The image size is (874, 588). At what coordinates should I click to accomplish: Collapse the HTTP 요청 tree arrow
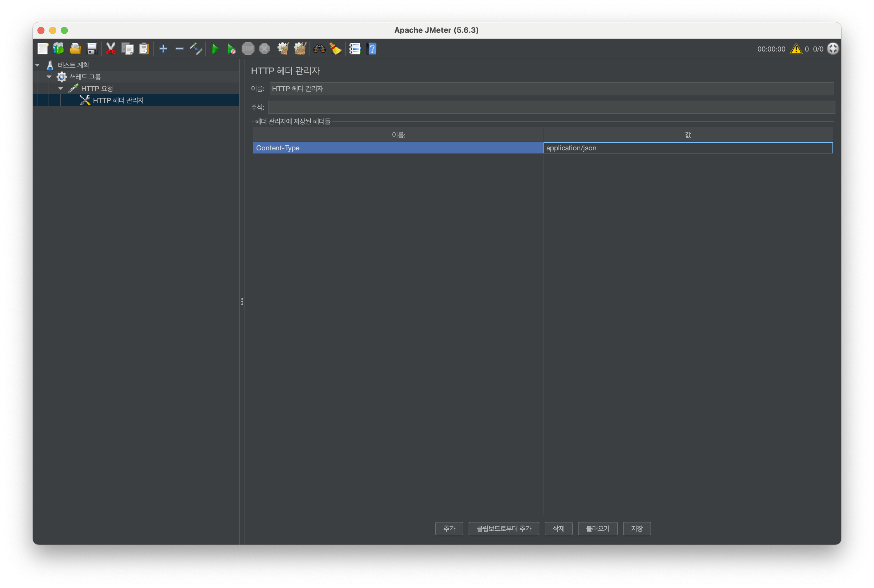tap(61, 89)
